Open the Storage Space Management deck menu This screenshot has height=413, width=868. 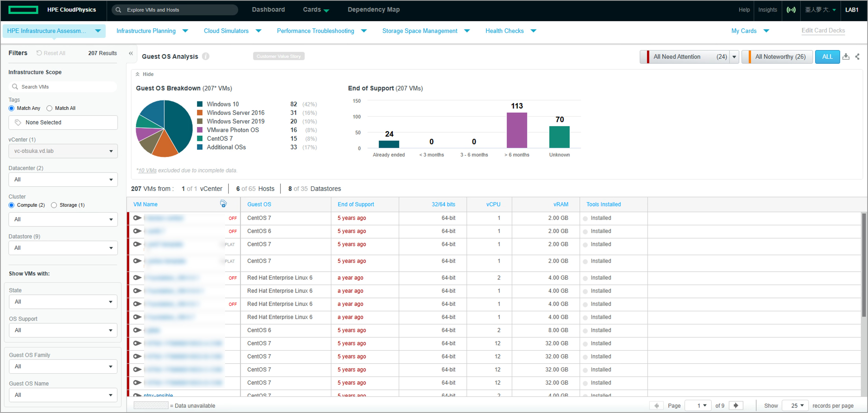(x=426, y=31)
